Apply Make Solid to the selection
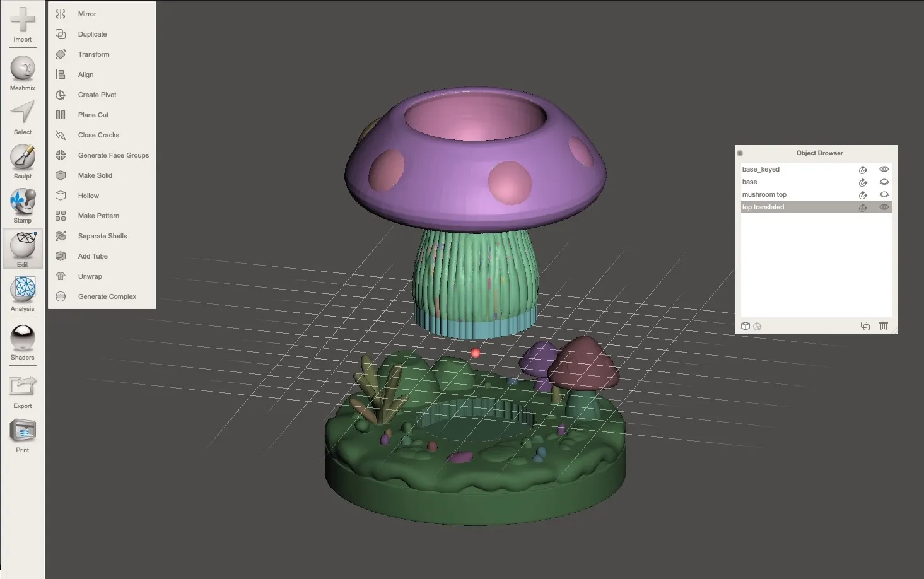The height and width of the screenshot is (579, 924). coord(95,175)
